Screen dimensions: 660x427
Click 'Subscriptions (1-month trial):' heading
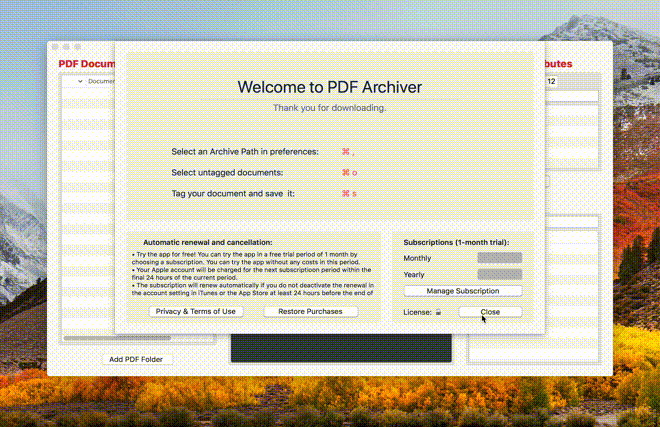456,243
